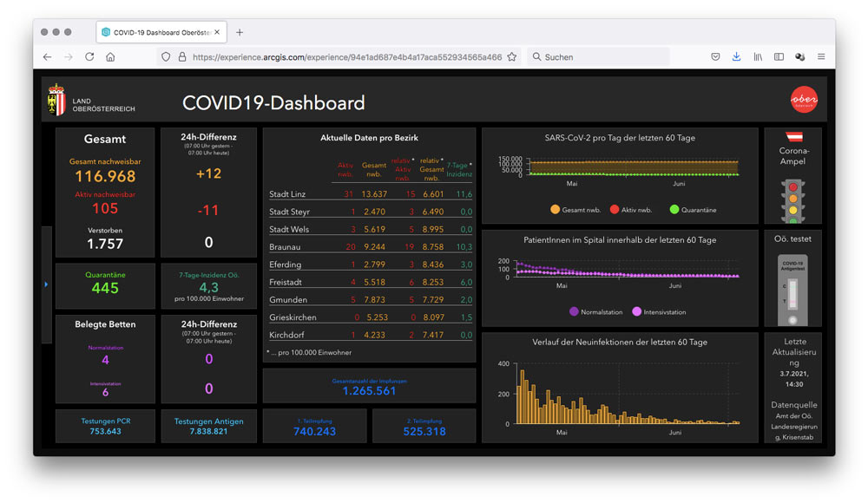Viewport: 868px width, 503px height.
Task: Toggle Gesamt nwb. series in chart legend
Action: pyautogui.click(x=578, y=209)
